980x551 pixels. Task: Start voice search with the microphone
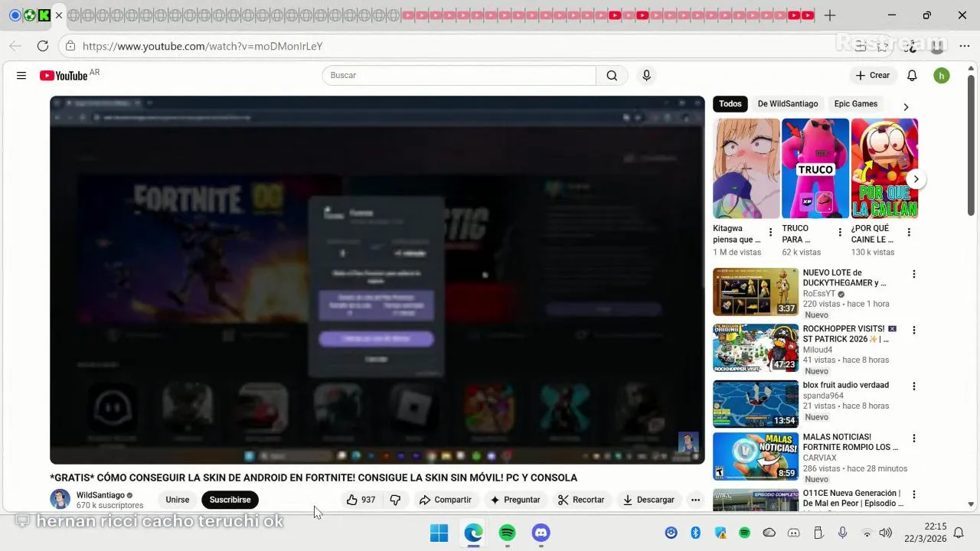(x=647, y=75)
